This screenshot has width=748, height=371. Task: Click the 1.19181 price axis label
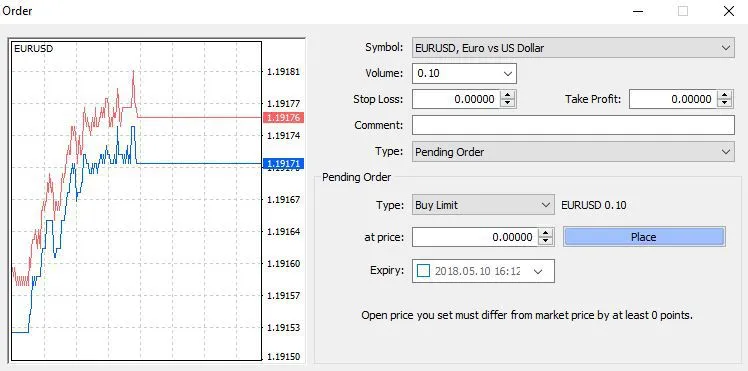[283, 72]
